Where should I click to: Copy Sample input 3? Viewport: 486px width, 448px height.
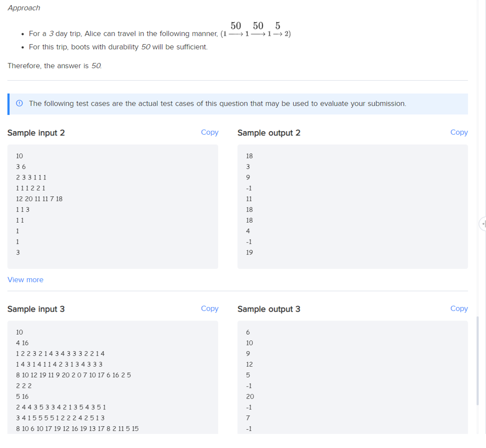[x=209, y=309]
